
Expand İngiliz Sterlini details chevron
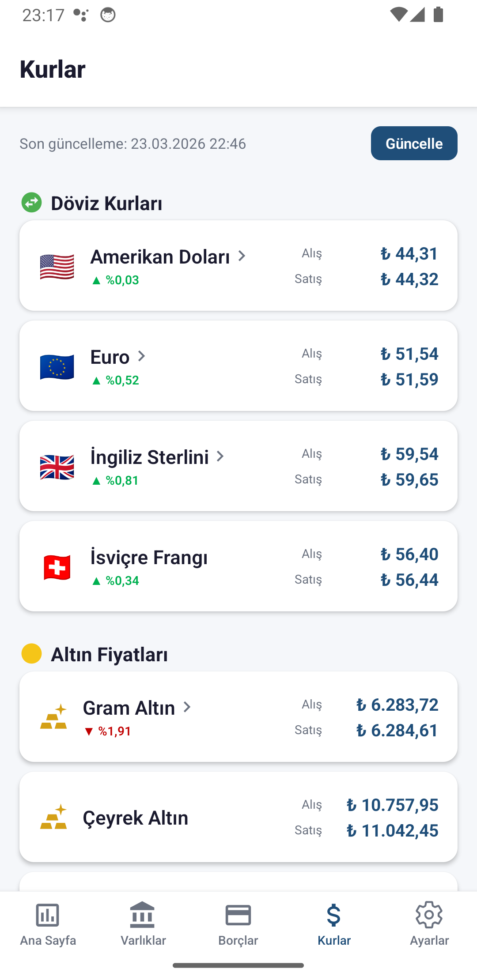click(x=220, y=456)
